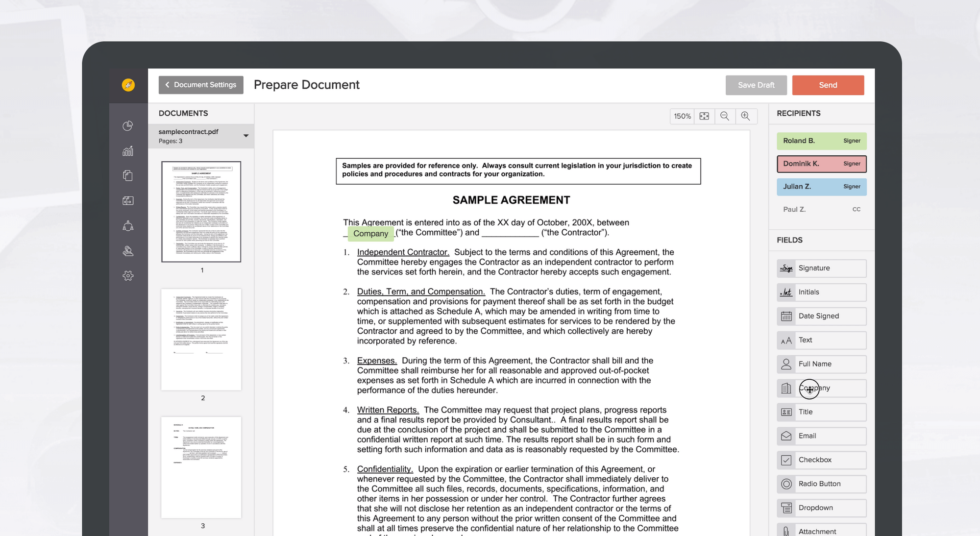Select the Dominik K. recipient tab
980x536 pixels.
pos(822,164)
